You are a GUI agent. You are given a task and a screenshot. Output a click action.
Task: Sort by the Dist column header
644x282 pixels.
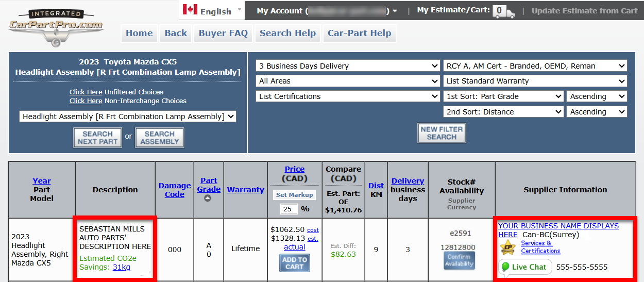(x=376, y=186)
